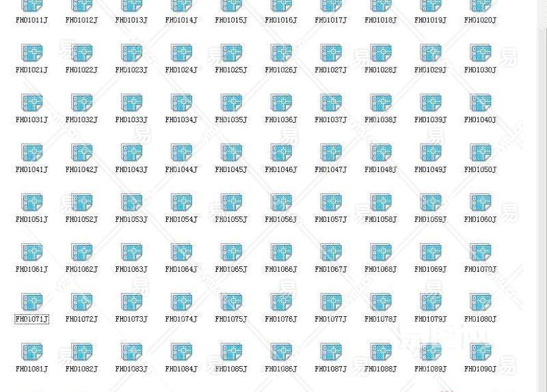Open the FH01030J file icon

tap(481, 53)
